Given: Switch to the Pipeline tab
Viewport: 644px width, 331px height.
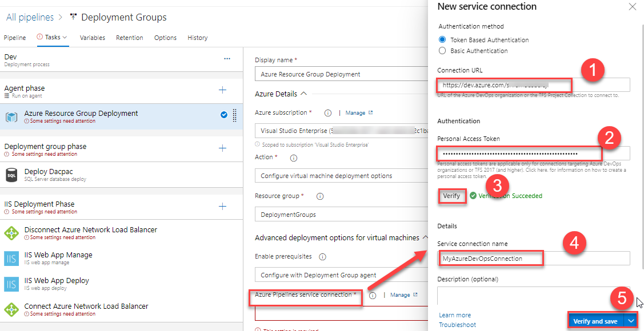Looking at the screenshot, I should (x=15, y=38).
